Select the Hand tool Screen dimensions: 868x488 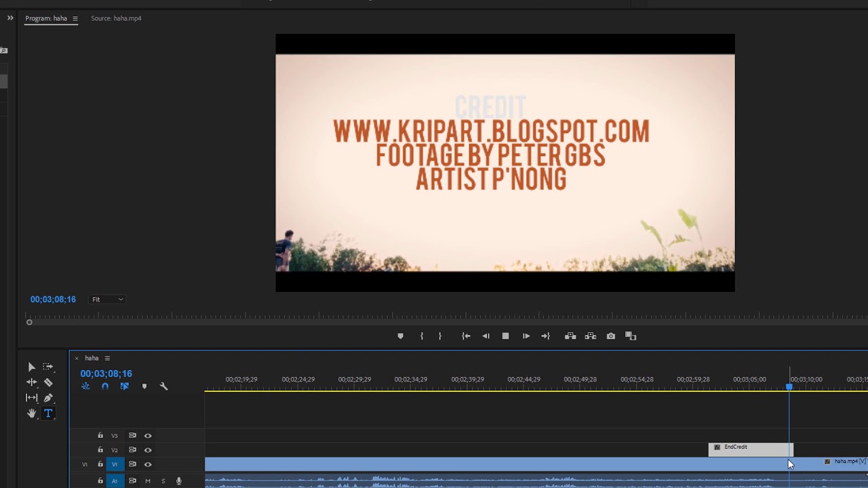pos(31,413)
